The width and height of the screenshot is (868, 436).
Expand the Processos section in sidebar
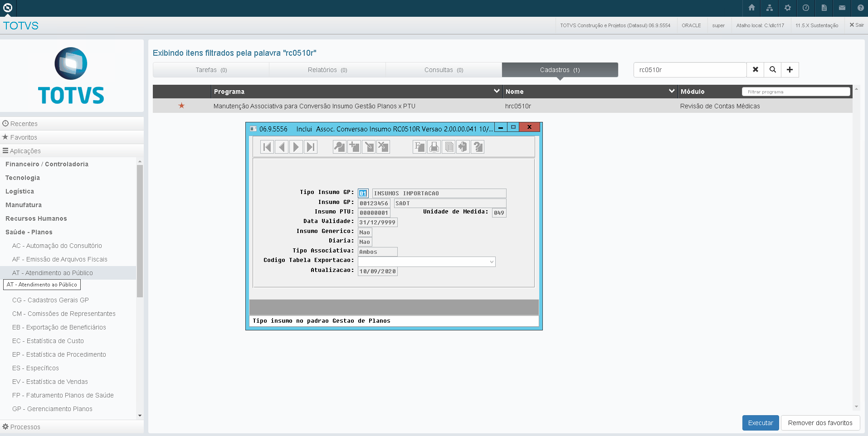point(72,427)
